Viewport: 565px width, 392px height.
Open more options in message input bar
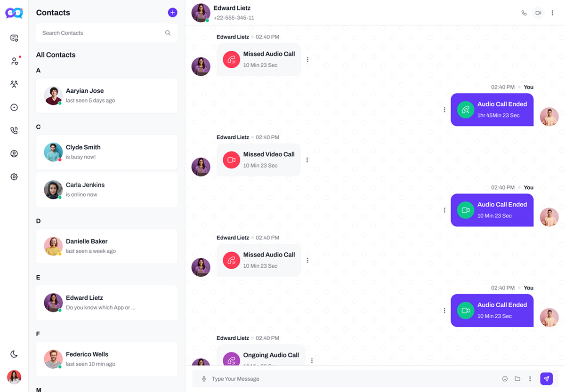[530, 379]
